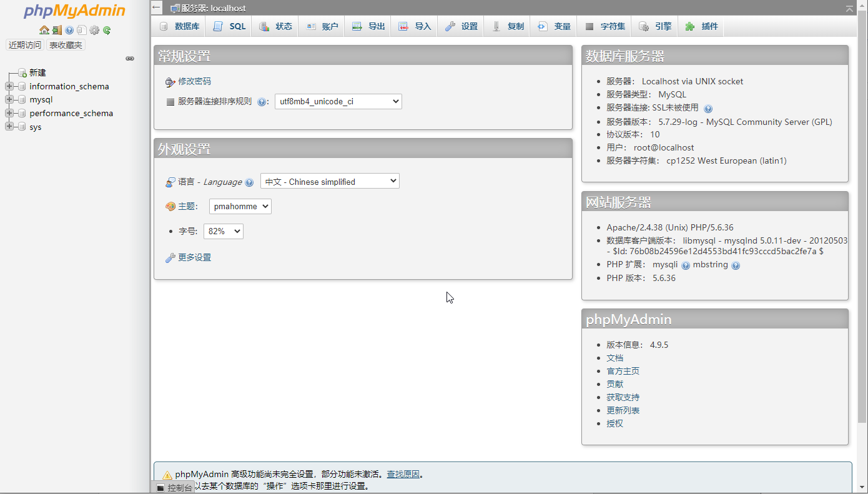The height and width of the screenshot is (494, 868).
Task: Click the link-with-main-panel chain icon
Action: click(x=130, y=58)
